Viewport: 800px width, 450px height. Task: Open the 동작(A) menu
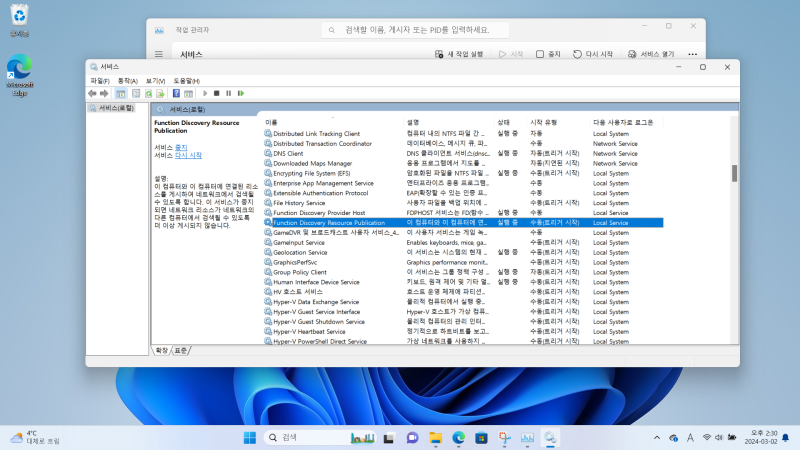128,81
